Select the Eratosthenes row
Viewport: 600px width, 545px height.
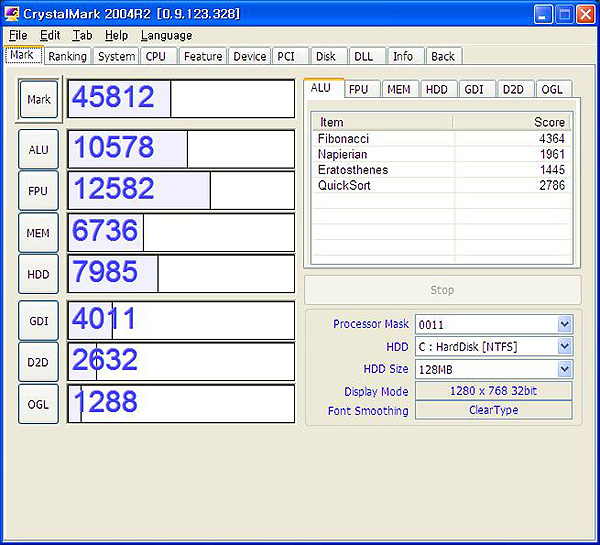click(x=442, y=170)
